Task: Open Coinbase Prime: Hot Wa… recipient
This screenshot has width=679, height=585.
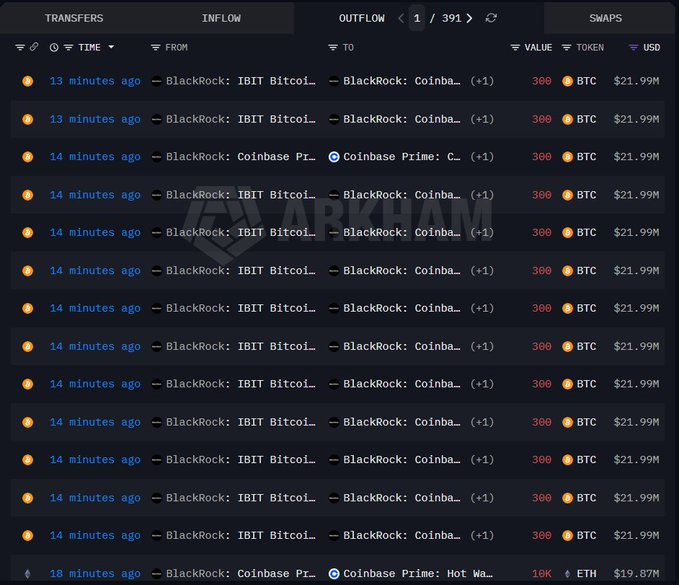Action: tap(418, 574)
